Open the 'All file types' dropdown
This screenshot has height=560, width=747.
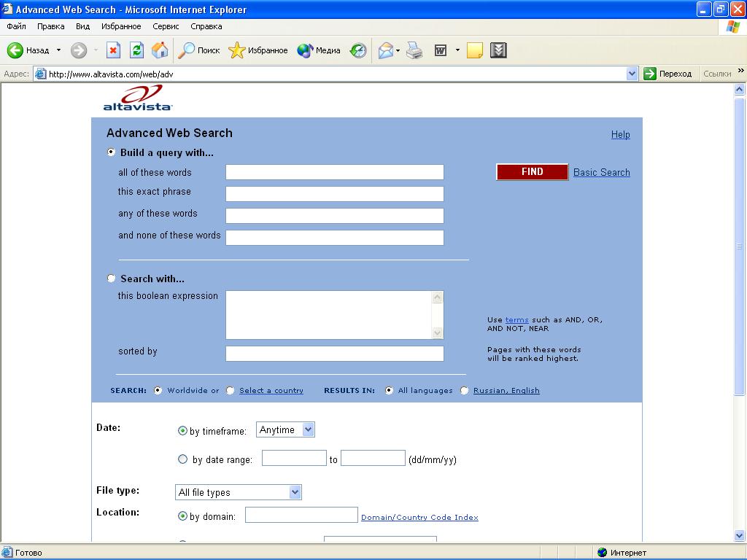click(x=239, y=492)
